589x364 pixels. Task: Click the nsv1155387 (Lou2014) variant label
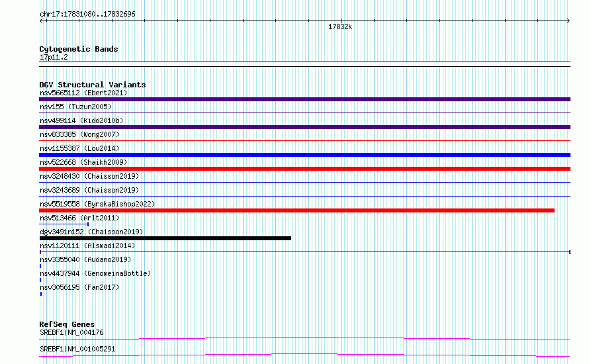click(x=79, y=148)
